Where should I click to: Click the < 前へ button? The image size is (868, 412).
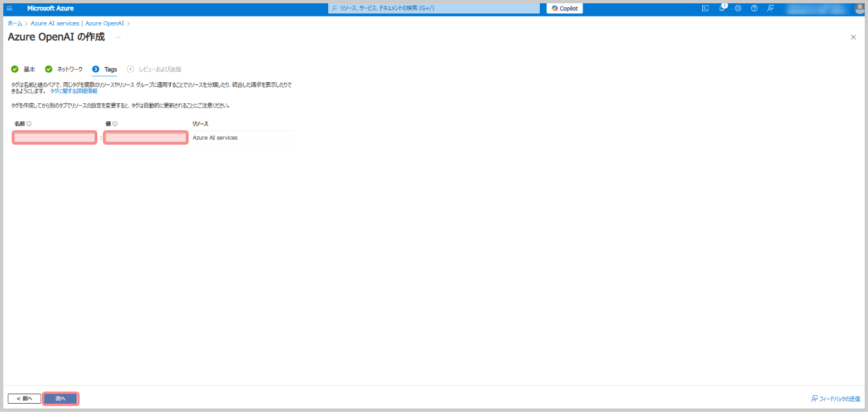click(x=24, y=399)
